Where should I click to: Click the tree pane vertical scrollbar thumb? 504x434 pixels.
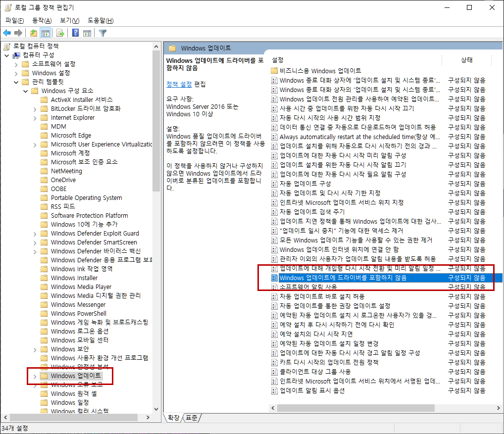click(x=156, y=121)
